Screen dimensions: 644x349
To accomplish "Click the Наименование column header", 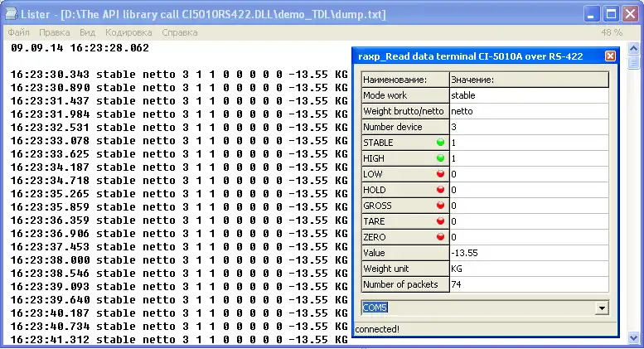I will 405,80.
